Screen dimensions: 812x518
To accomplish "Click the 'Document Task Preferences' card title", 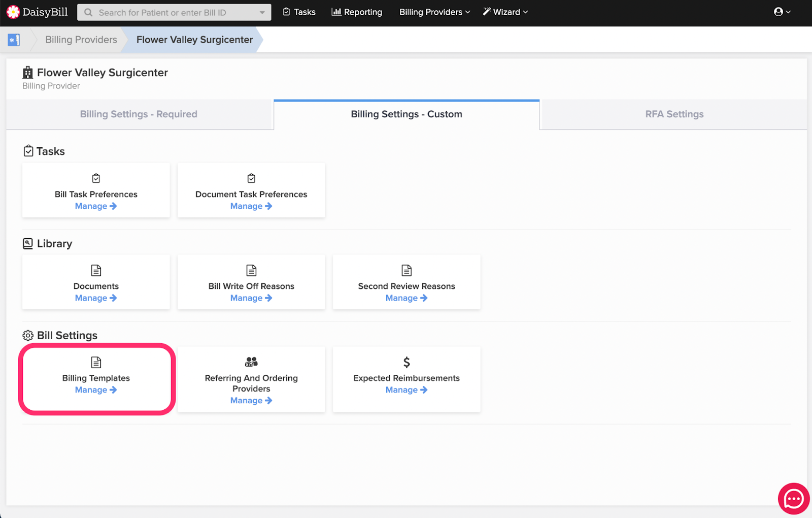I will [251, 194].
